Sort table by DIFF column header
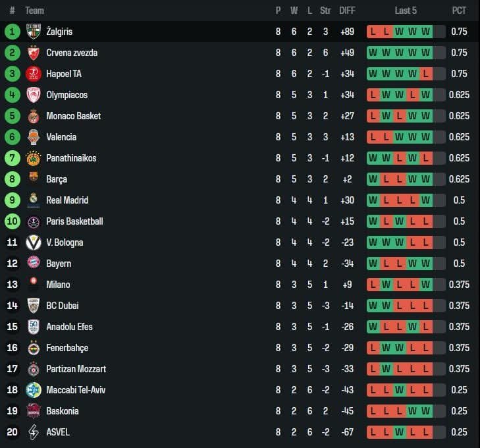 click(347, 11)
